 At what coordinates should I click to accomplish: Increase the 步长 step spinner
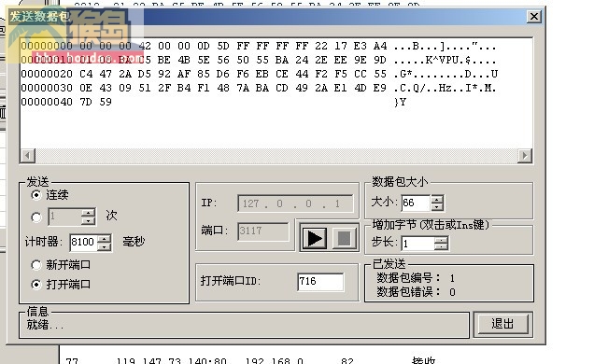(x=441, y=240)
